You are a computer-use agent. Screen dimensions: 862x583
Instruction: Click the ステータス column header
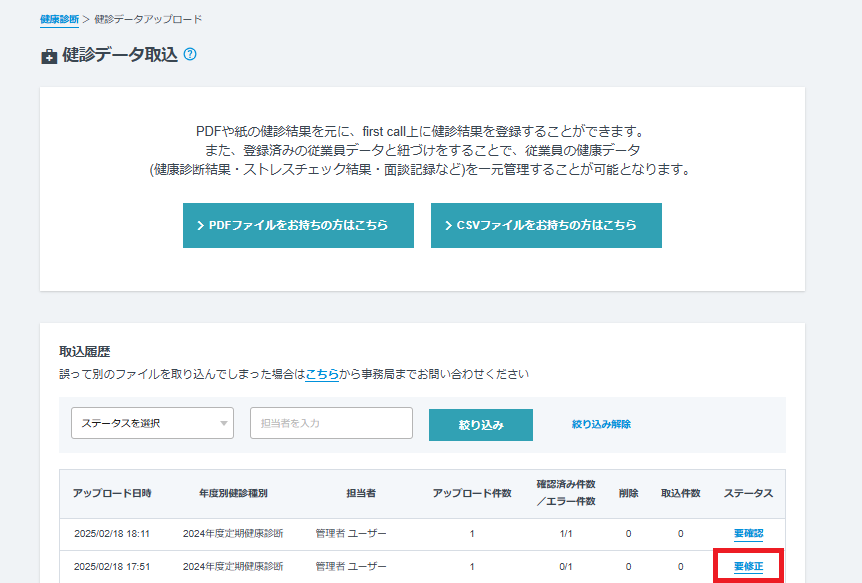tap(748, 493)
